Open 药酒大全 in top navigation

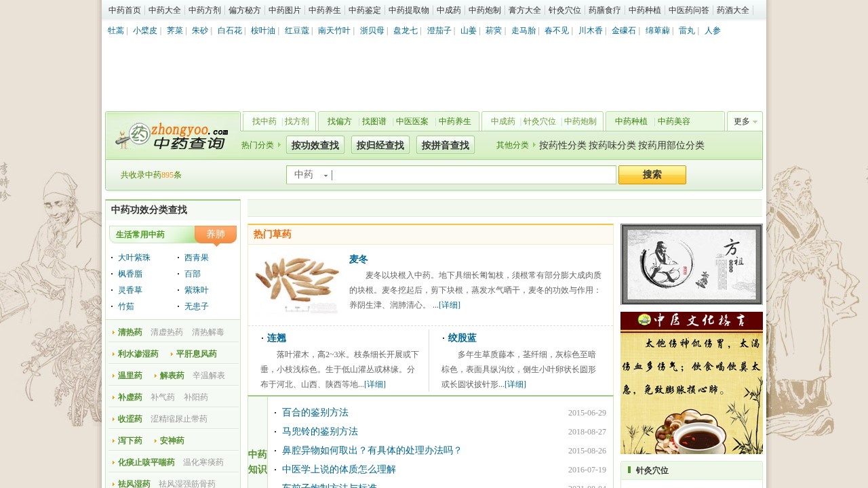[x=733, y=10]
